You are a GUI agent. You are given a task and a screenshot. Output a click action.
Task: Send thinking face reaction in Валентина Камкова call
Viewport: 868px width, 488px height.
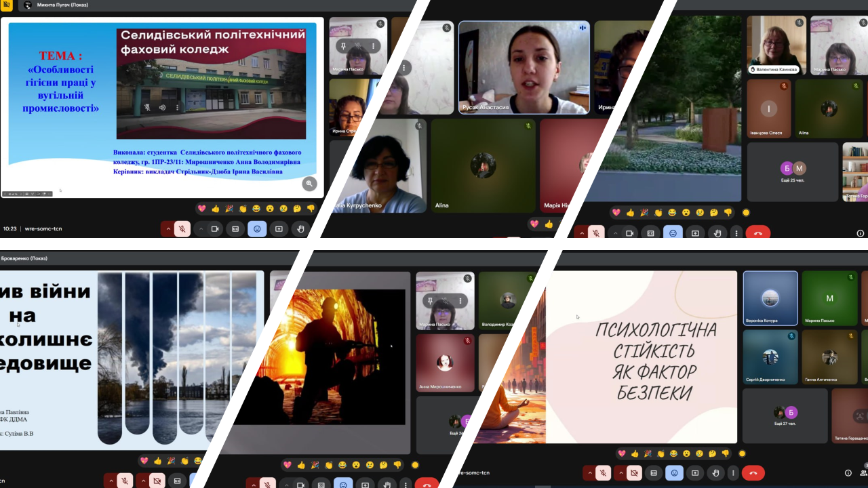pyautogui.click(x=713, y=212)
